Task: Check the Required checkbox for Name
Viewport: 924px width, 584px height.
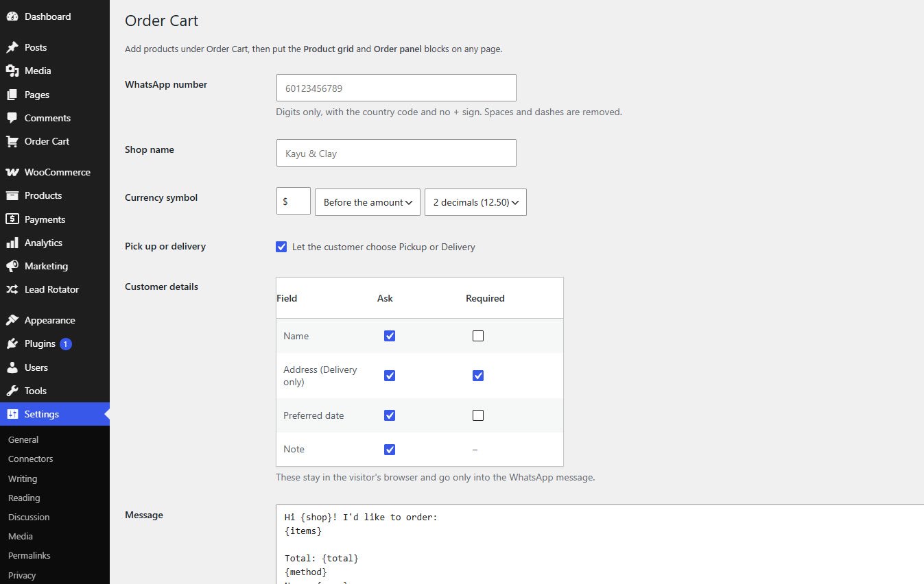Action: coord(478,336)
